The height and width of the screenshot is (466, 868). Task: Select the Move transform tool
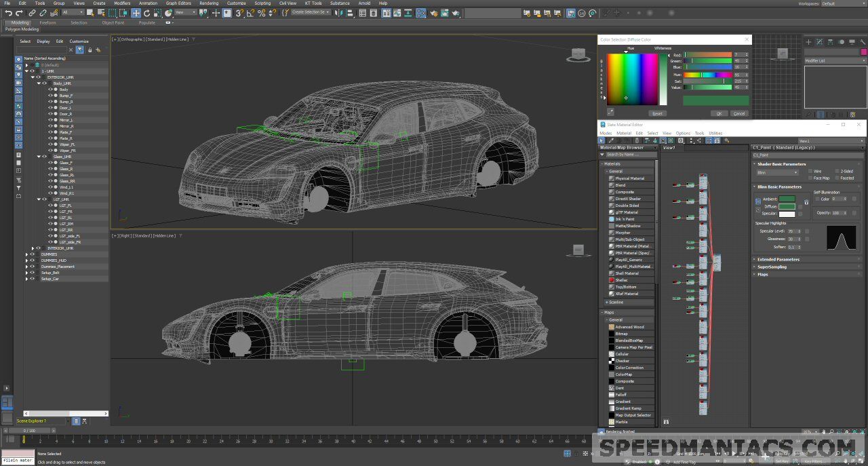(x=136, y=13)
